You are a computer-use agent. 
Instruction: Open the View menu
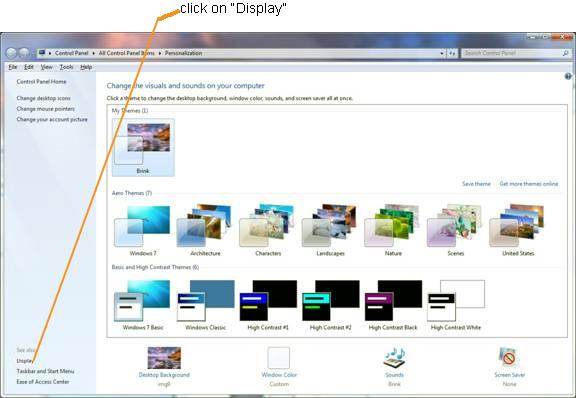[46, 67]
